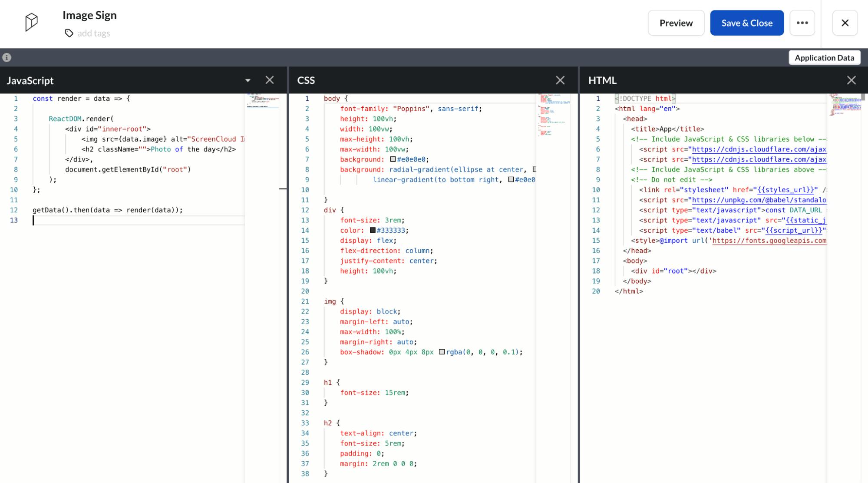Click the HTML panel header label

pyautogui.click(x=602, y=80)
